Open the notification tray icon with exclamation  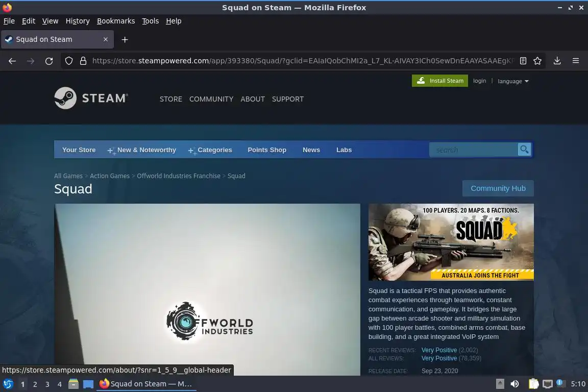point(560,383)
